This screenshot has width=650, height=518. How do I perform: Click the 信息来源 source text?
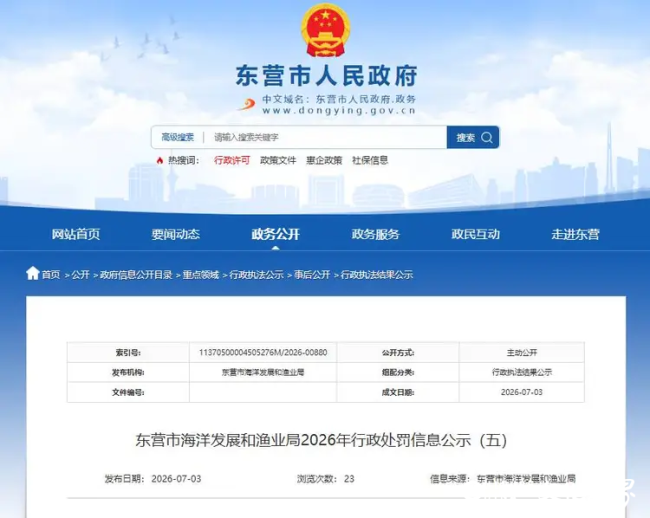(503, 479)
